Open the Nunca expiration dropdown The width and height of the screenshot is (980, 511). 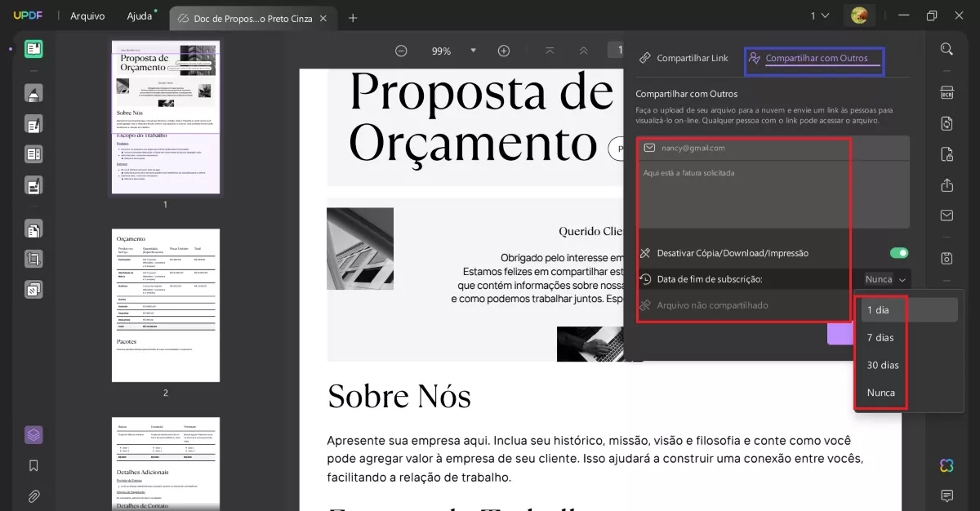pyautogui.click(x=884, y=278)
